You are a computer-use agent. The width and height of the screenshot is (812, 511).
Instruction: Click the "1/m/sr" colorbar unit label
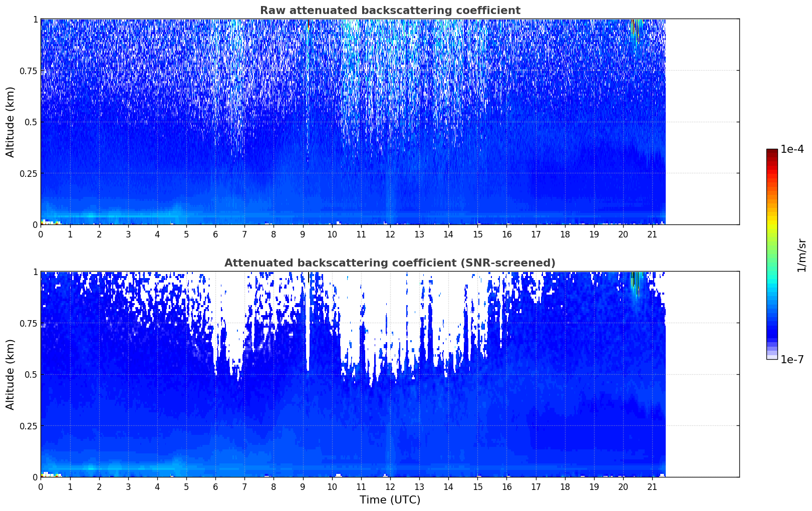pyautogui.click(x=801, y=254)
